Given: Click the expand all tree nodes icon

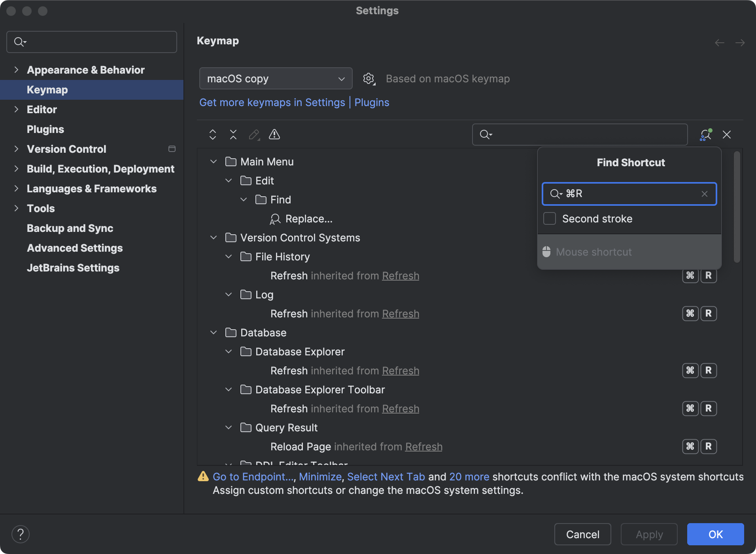Looking at the screenshot, I should [212, 135].
